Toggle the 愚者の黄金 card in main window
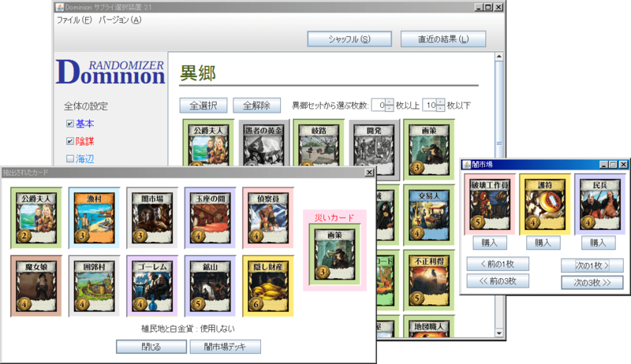This screenshot has width=631, height=364. point(263,143)
